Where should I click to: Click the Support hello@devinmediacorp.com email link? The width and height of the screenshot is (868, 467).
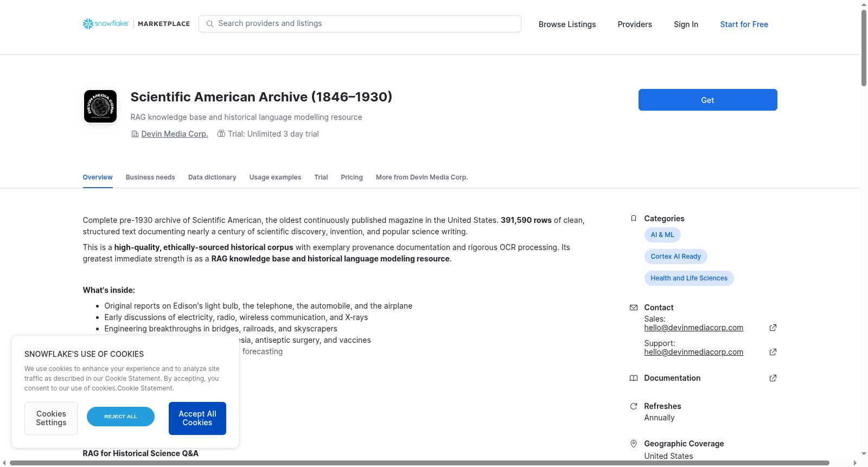(693, 352)
